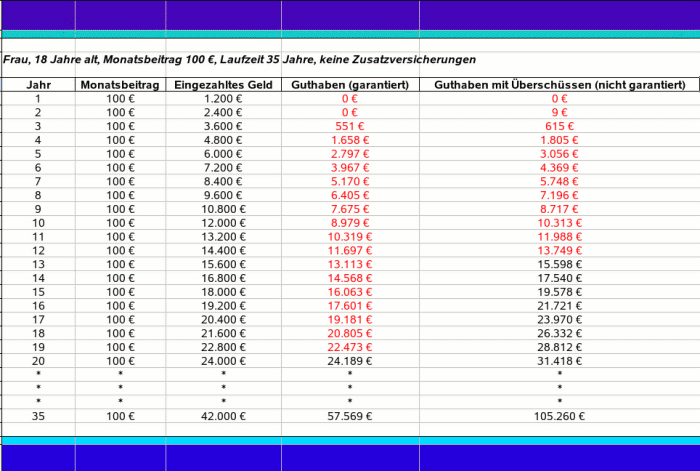The height and width of the screenshot is (471, 700).
Task: Select the red value 8.979 €
Action: click(x=350, y=223)
